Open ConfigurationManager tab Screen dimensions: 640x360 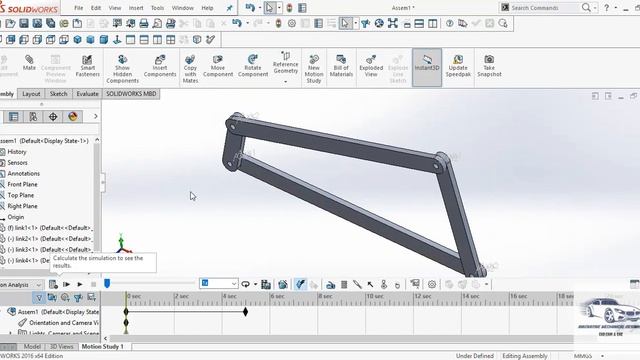tap(33, 117)
